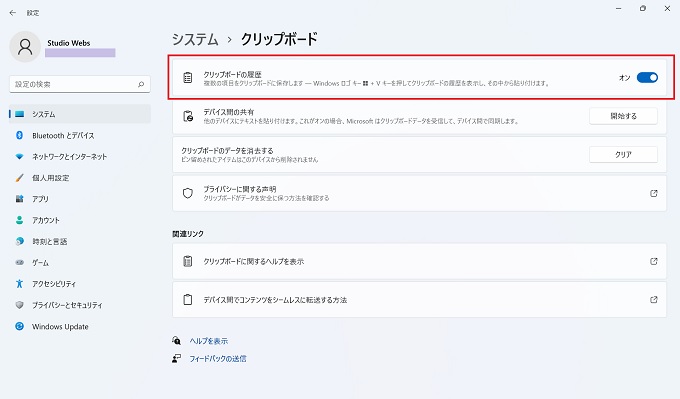This screenshot has width=680, height=399.
Task: Click the 関連リンク section heading
Action: 188,234
